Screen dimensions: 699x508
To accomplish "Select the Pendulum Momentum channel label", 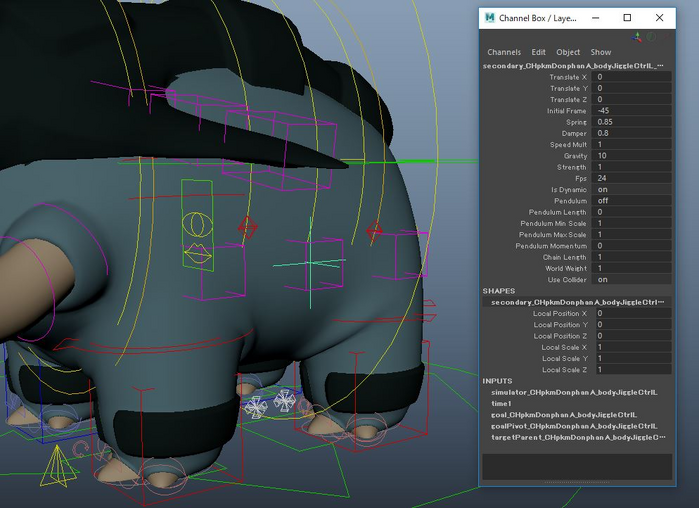I will pyautogui.click(x=551, y=246).
